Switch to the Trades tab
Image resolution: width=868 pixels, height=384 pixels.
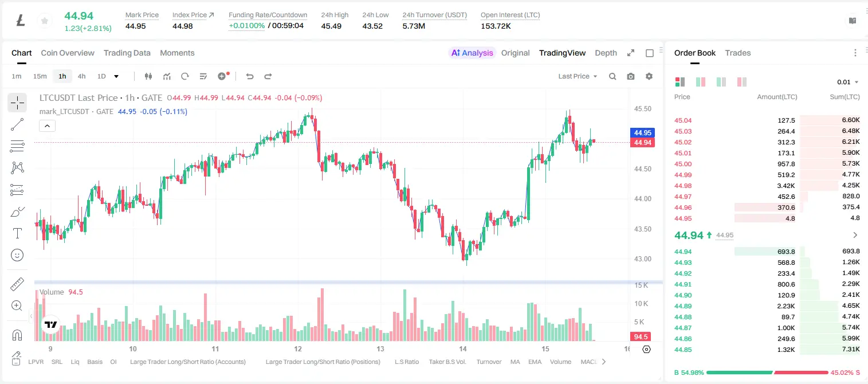pyautogui.click(x=737, y=53)
